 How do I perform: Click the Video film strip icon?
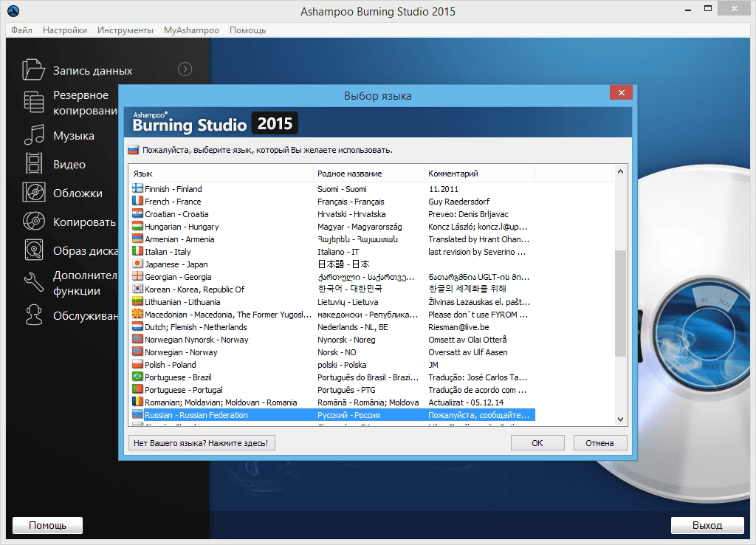pos(34,163)
